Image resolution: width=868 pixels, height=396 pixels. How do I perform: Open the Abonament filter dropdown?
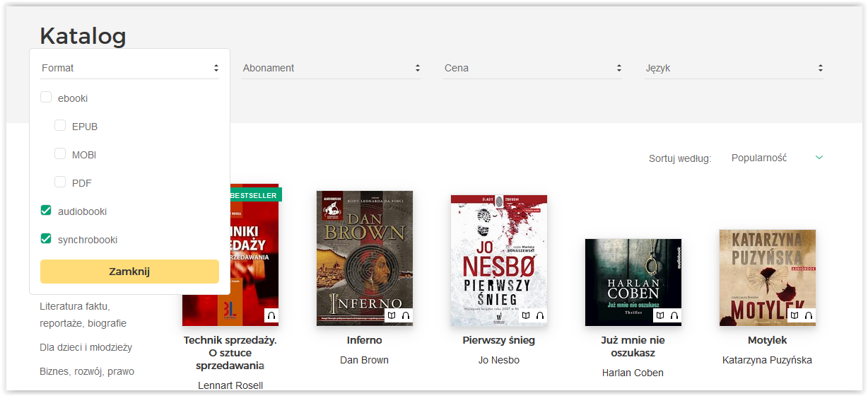[x=331, y=68]
